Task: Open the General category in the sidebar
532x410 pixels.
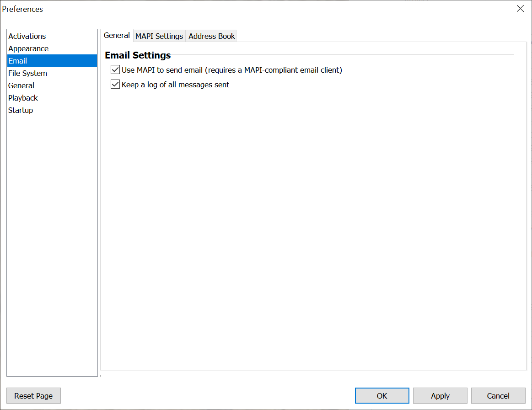Action: click(21, 85)
